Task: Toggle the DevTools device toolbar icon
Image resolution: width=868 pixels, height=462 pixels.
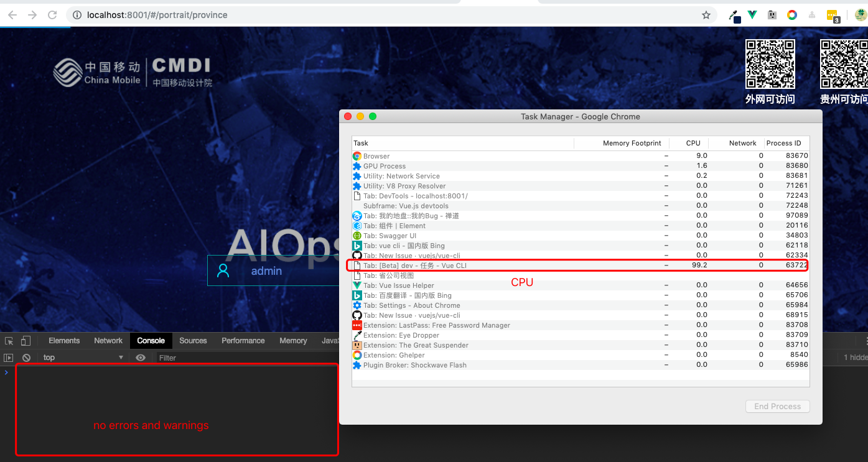Action: click(x=26, y=341)
